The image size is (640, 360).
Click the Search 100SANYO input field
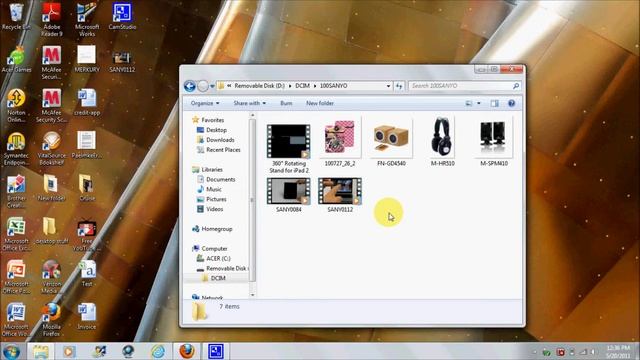[464, 86]
